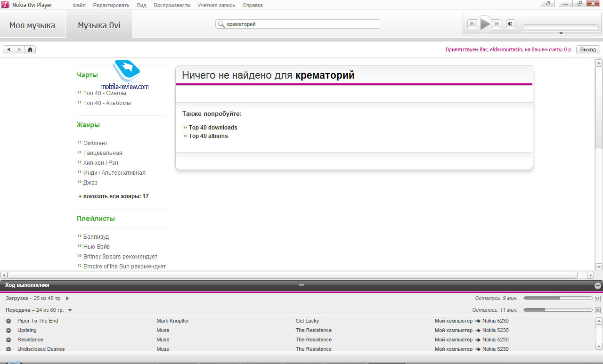This screenshot has width=603, height=364.
Task: Log out with the Выход button
Action: (x=588, y=49)
